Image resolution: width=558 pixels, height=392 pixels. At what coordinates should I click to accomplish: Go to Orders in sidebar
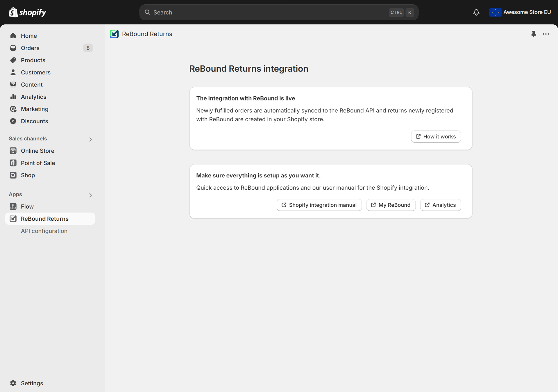pos(30,48)
